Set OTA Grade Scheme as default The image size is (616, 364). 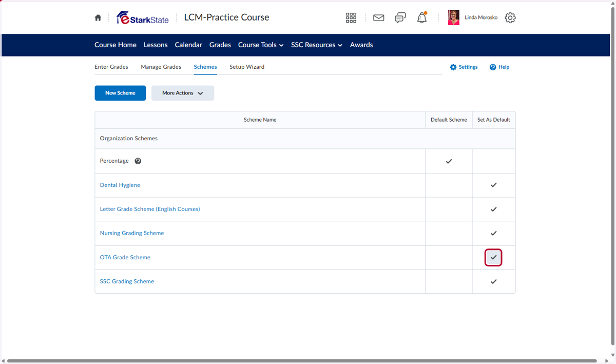pyautogui.click(x=493, y=257)
